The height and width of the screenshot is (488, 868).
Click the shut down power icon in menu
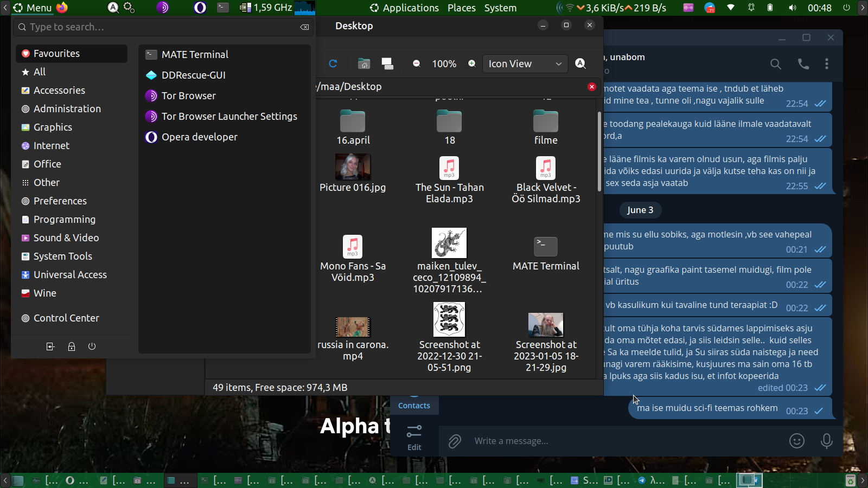click(92, 346)
